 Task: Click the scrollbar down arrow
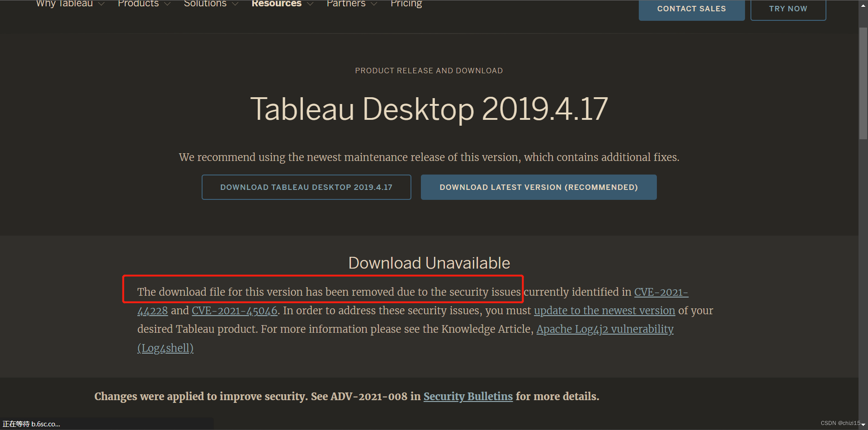click(863, 425)
